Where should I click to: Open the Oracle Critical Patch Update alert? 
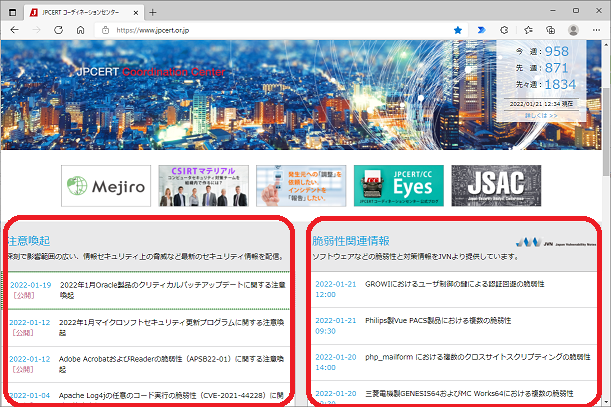[x=172, y=290]
